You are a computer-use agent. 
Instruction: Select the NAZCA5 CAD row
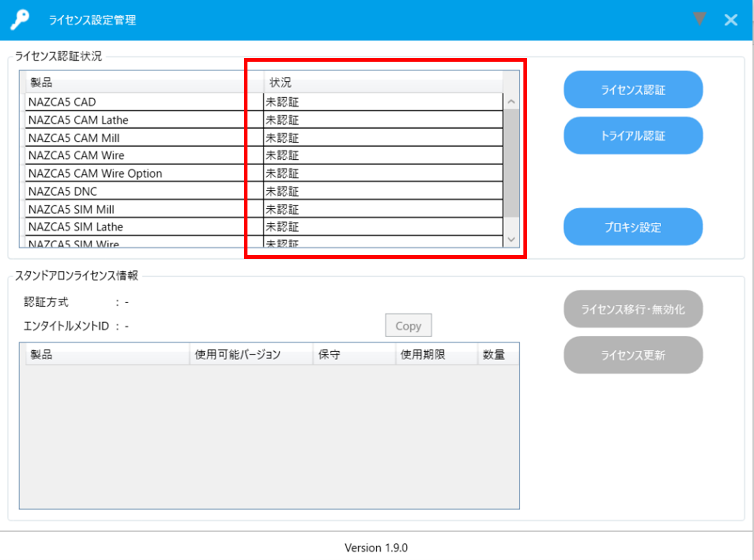pyautogui.click(x=264, y=102)
